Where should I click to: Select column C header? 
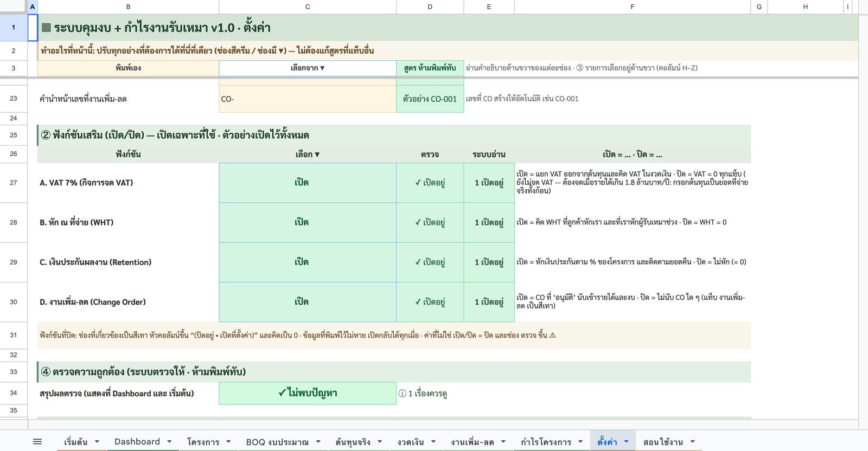[308, 7]
